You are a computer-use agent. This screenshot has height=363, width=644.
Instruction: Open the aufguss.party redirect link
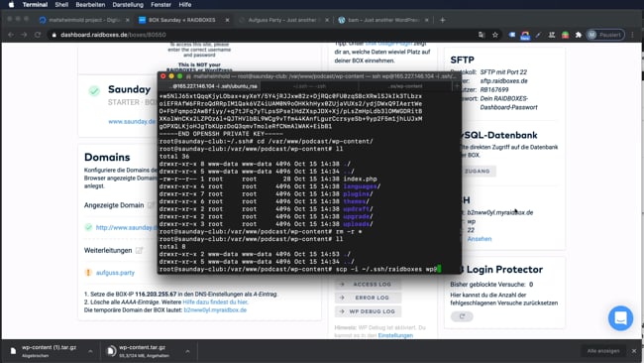point(115,273)
